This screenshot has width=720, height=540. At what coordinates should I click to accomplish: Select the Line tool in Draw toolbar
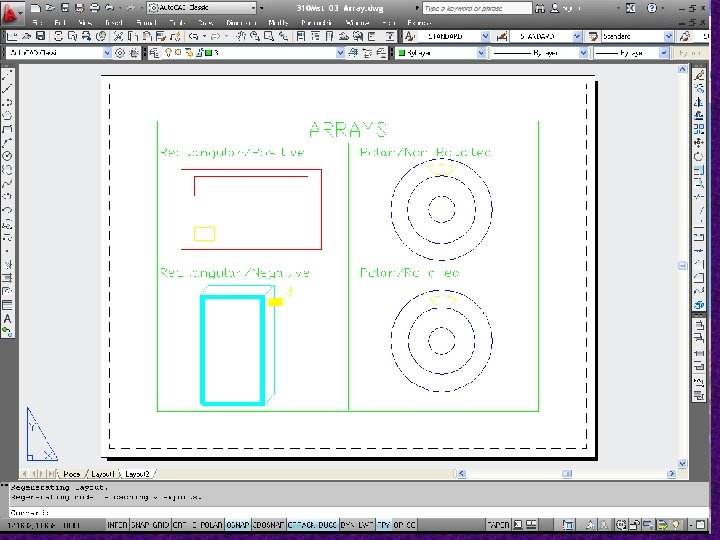(x=7, y=75)
